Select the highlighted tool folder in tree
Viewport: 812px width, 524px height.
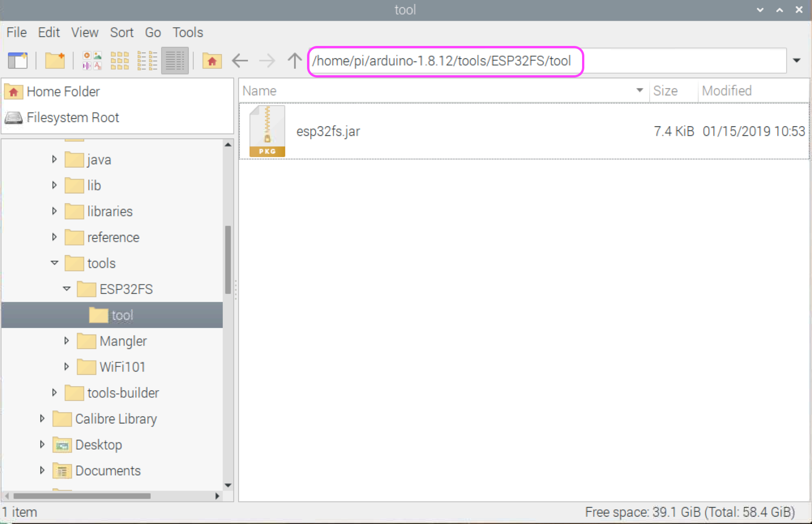111,315
